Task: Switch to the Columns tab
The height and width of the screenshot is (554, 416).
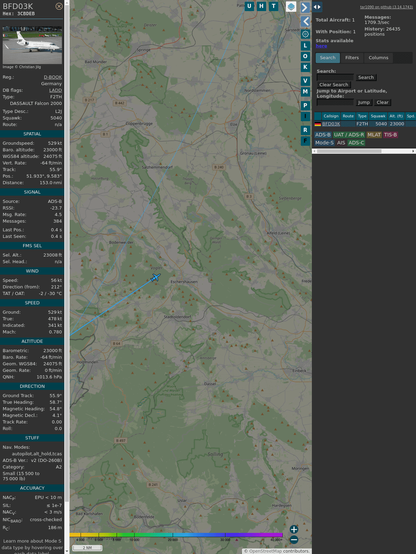Action: coord(378,58)
